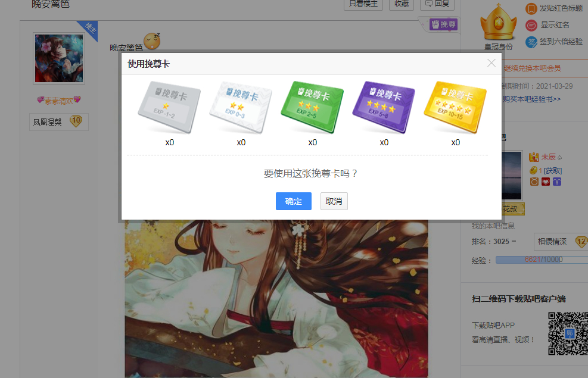The width and height of the screenshot is (588, 378).
Task: Select the green three-star 挽尊卡 EXP 2~5 card
Action: coord(312,108)
